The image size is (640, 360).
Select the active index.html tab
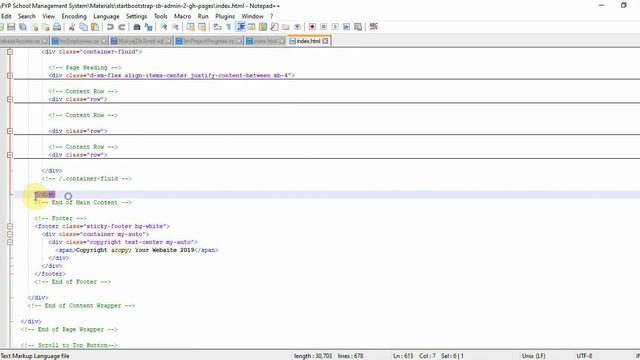(x=308, y=41)
